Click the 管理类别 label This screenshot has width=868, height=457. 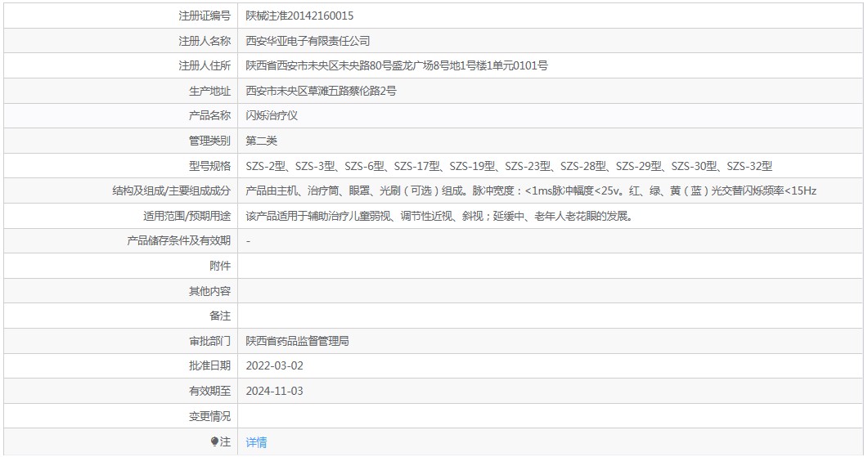coord(209,141)
